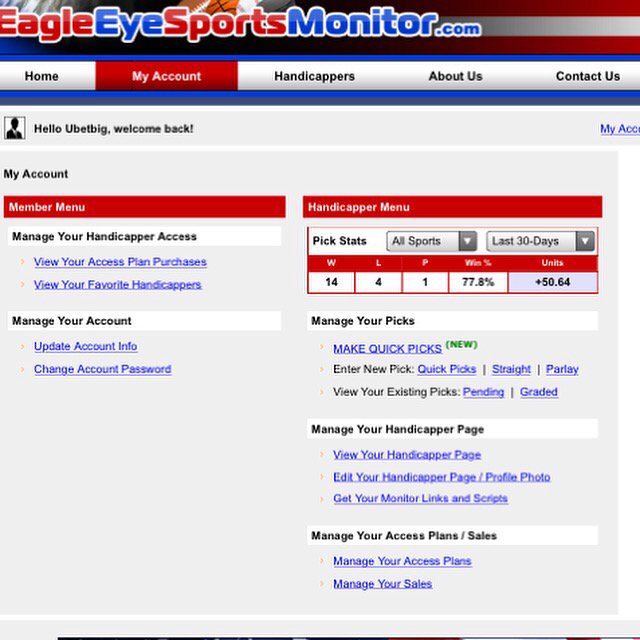640x640 pixels.
Task: Click the user avatar silhouette icon
Action: 15,128
